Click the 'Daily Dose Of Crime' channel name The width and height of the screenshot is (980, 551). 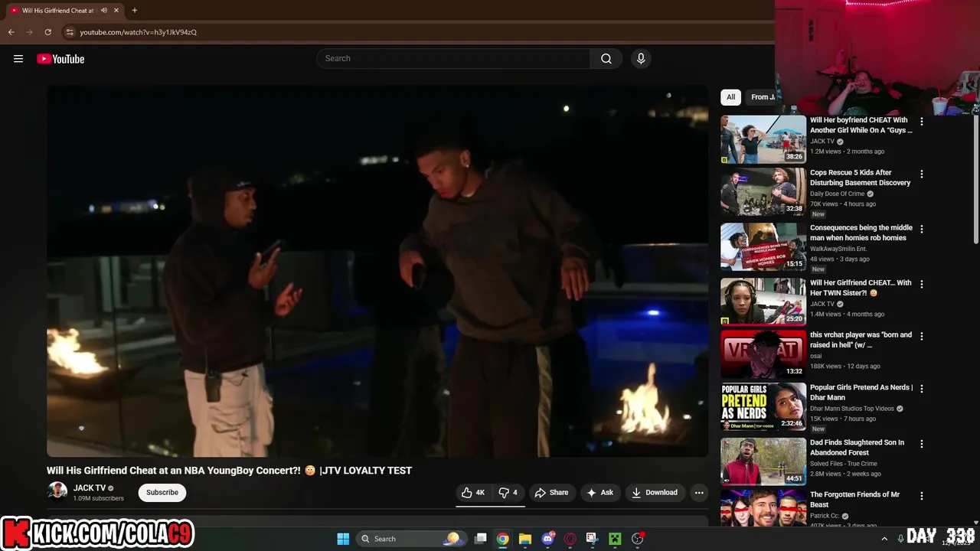click(x=837, y=194)
